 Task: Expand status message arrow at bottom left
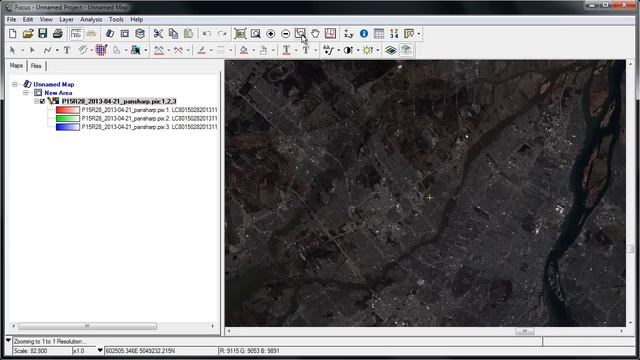8,340
